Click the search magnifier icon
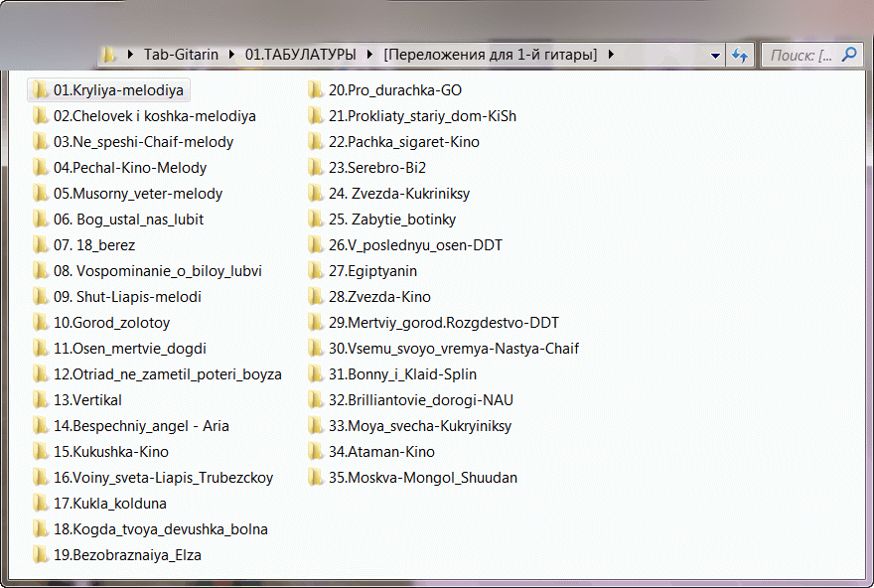Viewport: 874px width, 588px height. click(x=848, y=56)
